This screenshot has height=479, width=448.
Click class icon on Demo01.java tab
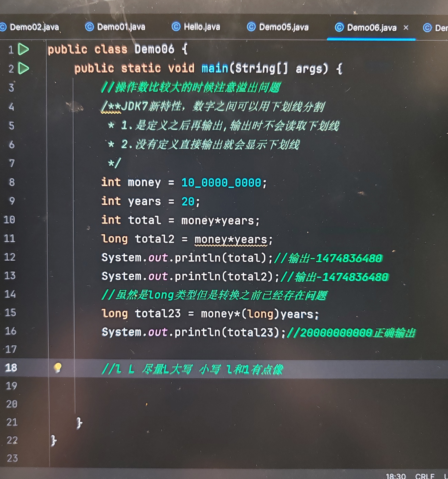[89, 27]
